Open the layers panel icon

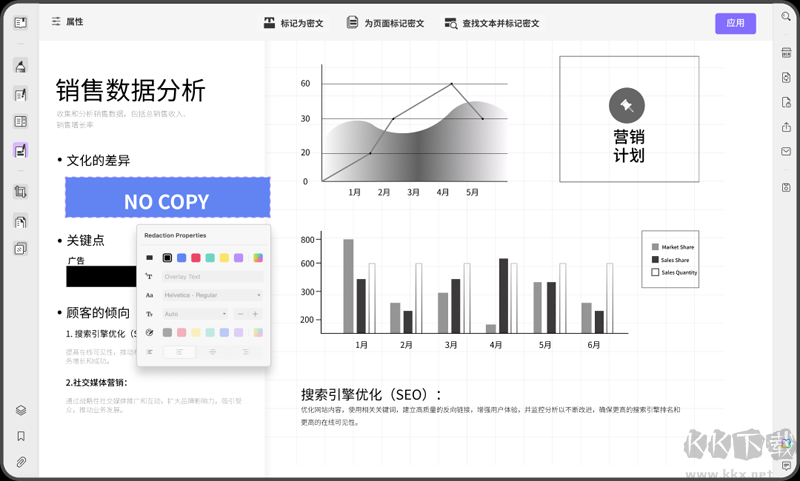[20, 410]
